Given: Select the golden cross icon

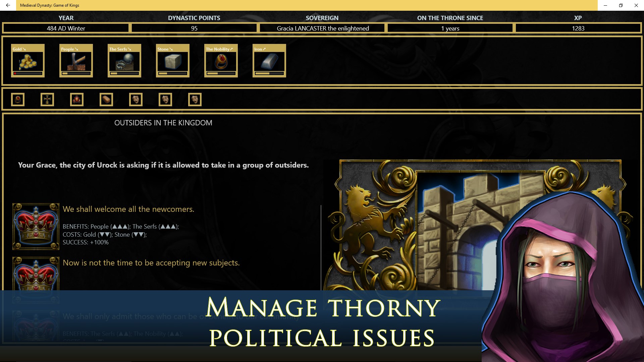Looking at the screenshot, I should (47, 100).
